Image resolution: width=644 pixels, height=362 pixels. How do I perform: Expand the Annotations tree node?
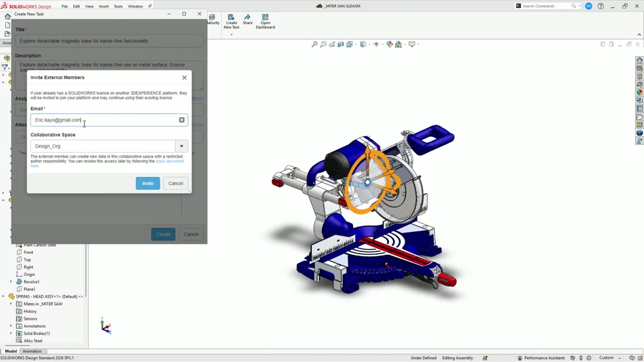[11, 326]
